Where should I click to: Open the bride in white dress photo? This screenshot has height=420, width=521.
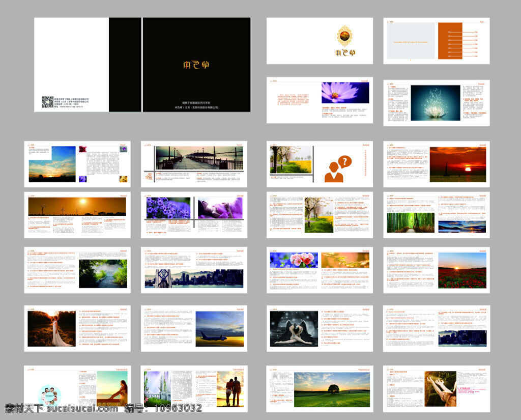(x=51, y=329)
